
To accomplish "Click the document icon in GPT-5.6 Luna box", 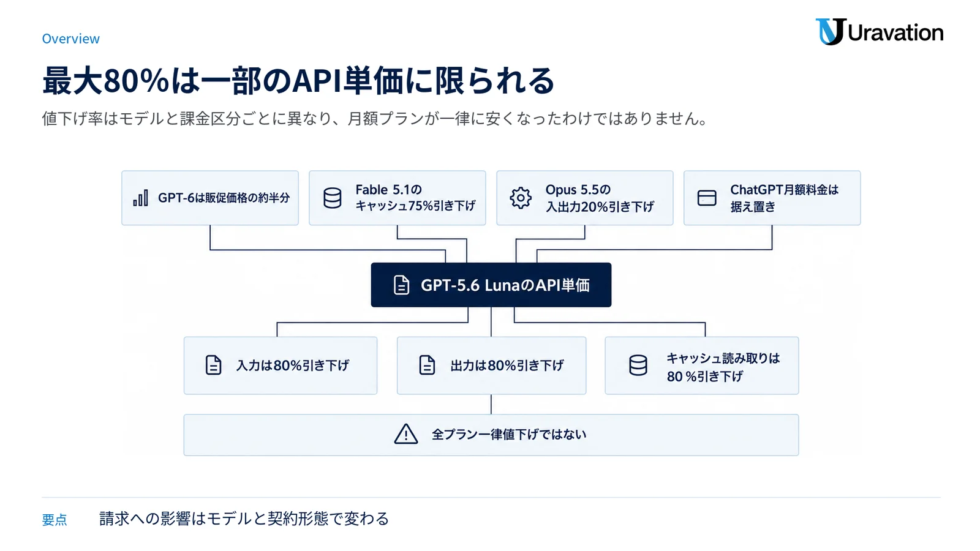I will click(x=401, y=285).
